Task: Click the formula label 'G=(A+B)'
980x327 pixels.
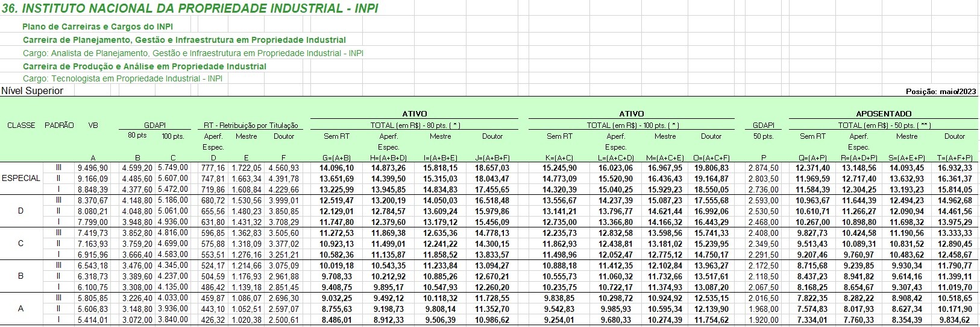Action: pos(338,158)
